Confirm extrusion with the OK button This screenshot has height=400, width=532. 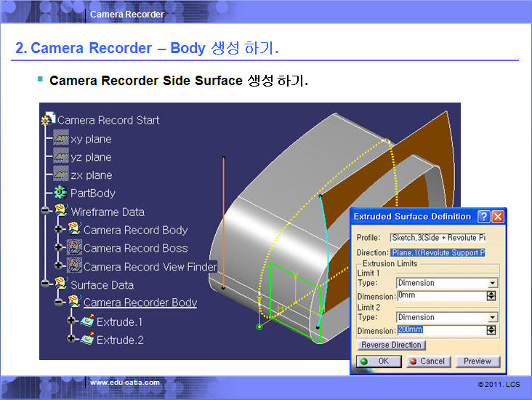374,361
